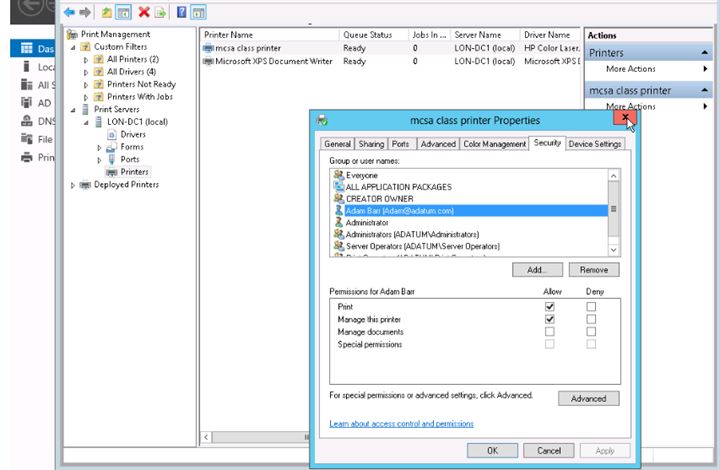
Task: Open the Device Settings tab
Action: tap(595, 144)
